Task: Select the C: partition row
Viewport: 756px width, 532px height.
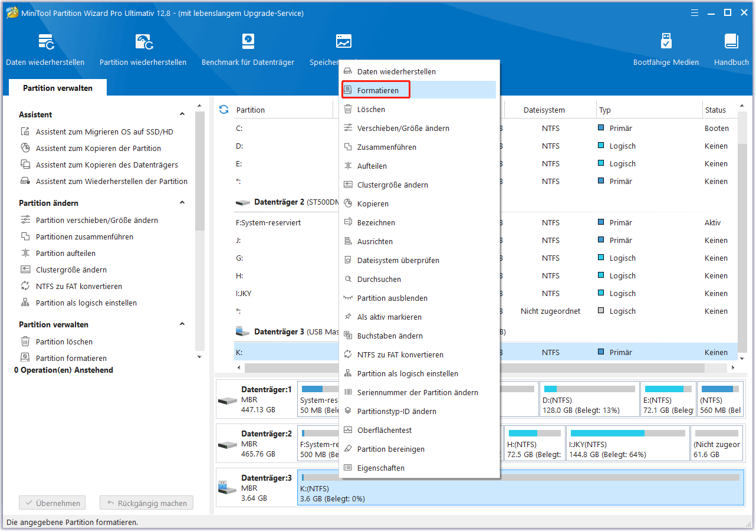Action: (x=485, y=128)
